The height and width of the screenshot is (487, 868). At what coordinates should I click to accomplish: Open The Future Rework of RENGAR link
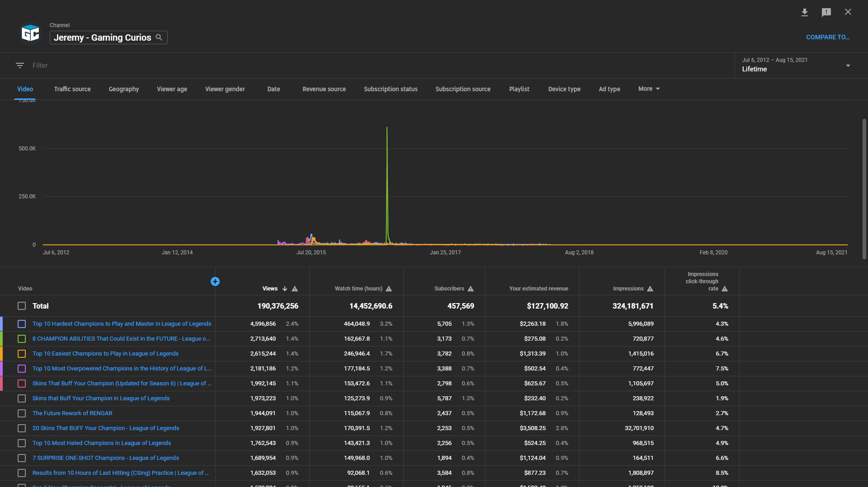[72, 413]
